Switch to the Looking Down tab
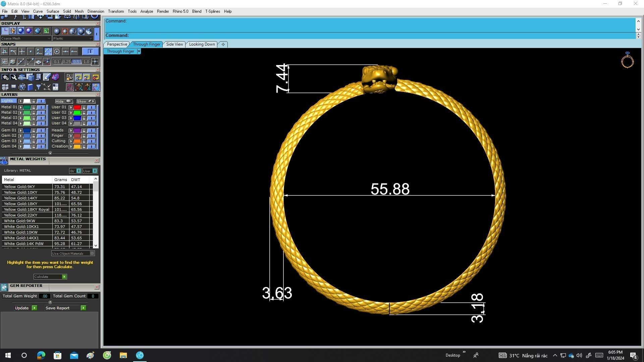Viewport: 644px width, 362px height. [x=202, y=44]
